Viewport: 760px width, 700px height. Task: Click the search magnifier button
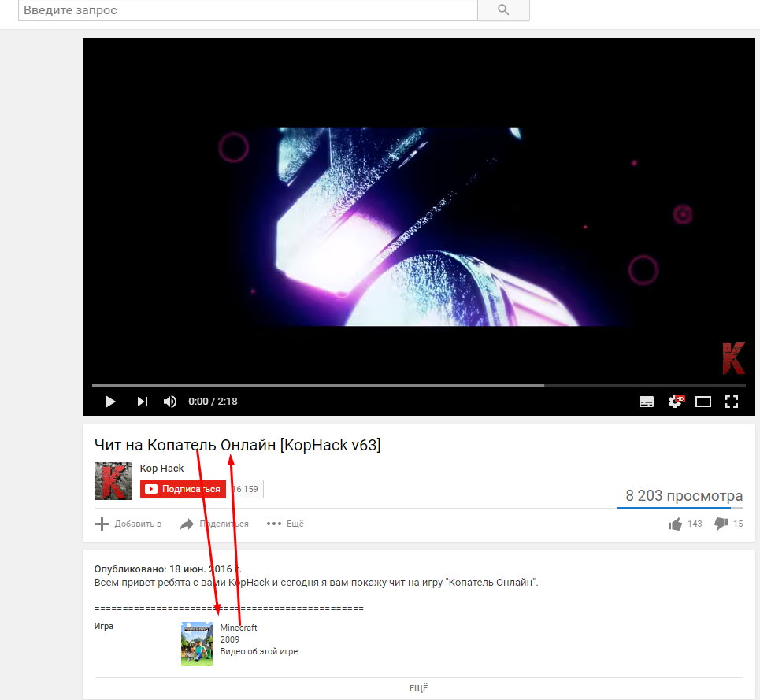(503, 9)
